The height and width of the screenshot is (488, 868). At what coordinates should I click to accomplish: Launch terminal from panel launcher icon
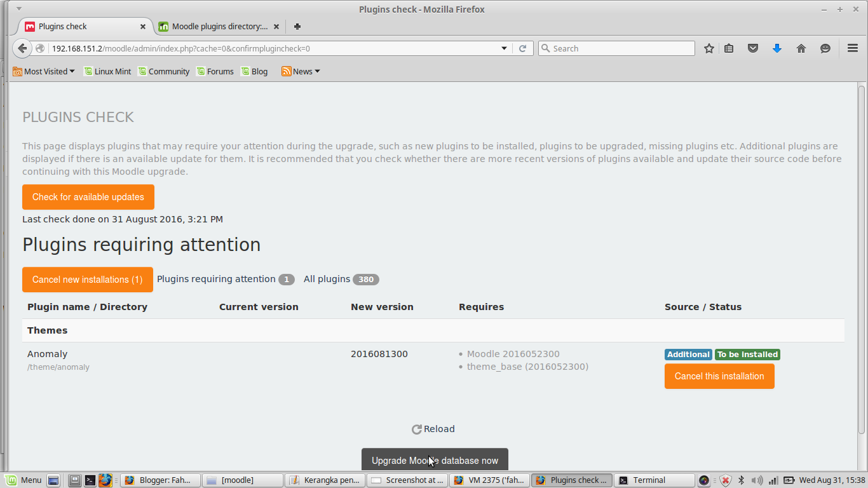(x=90, y=480)
